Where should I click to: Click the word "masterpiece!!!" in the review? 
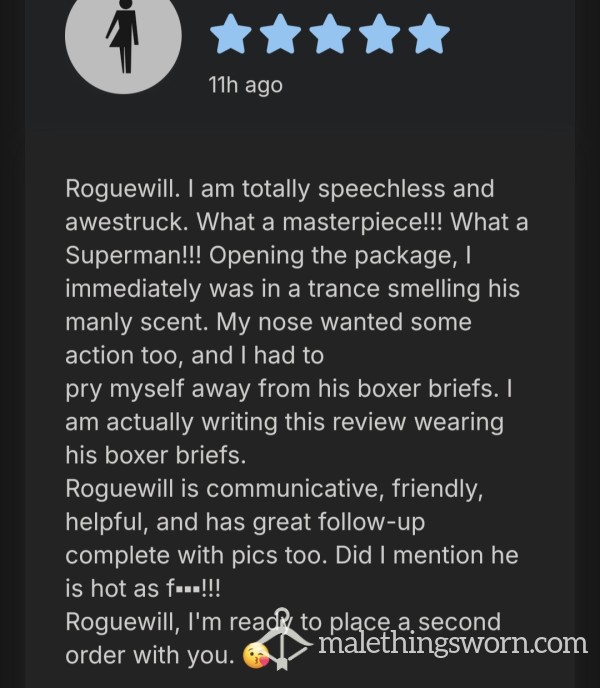coord(363,222)
